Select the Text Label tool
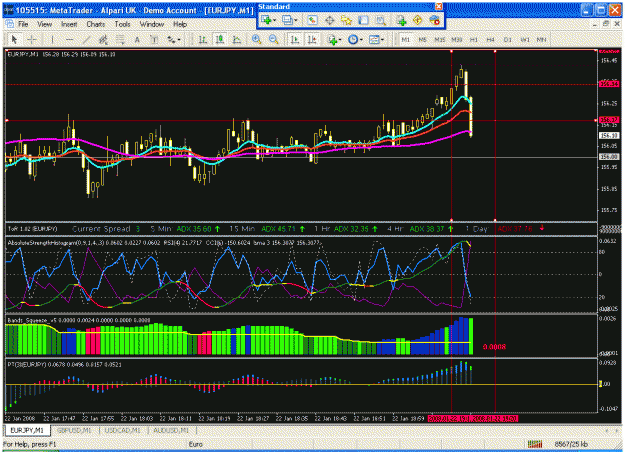The height and width of the screenshot is (452, 625). click(153, 39)
